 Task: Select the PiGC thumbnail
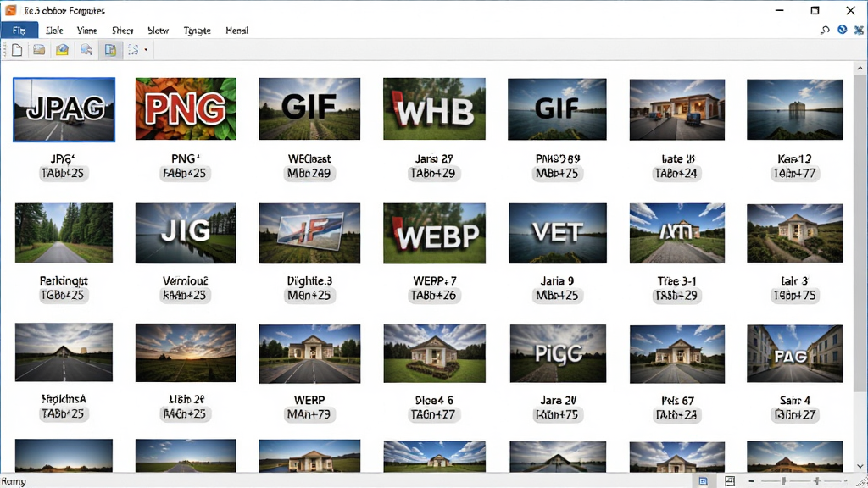point(558,353)
